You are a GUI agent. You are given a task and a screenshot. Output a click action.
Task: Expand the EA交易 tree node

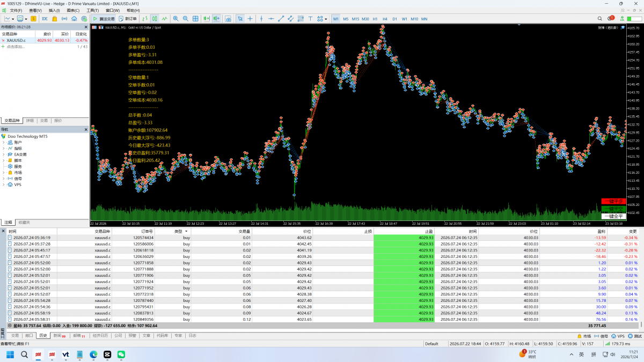tap(3, 154)
